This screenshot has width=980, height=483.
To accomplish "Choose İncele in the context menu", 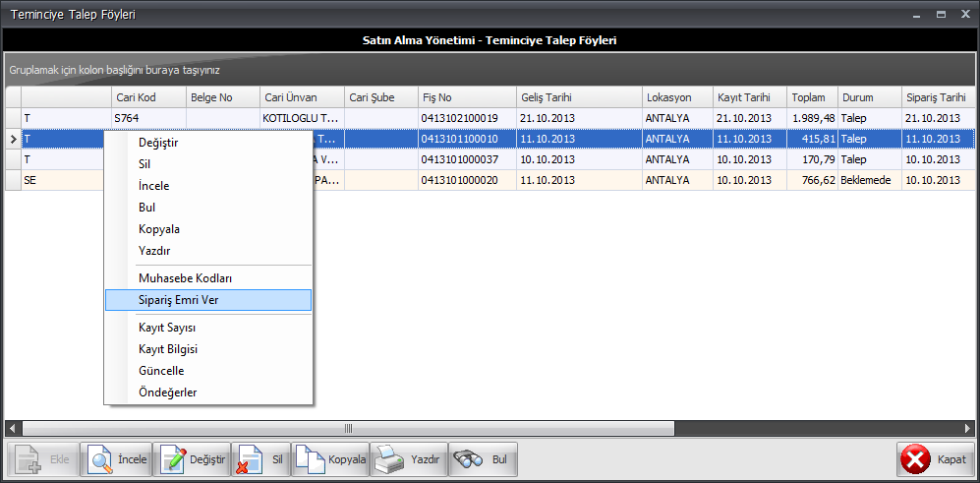I will [208, 186].
